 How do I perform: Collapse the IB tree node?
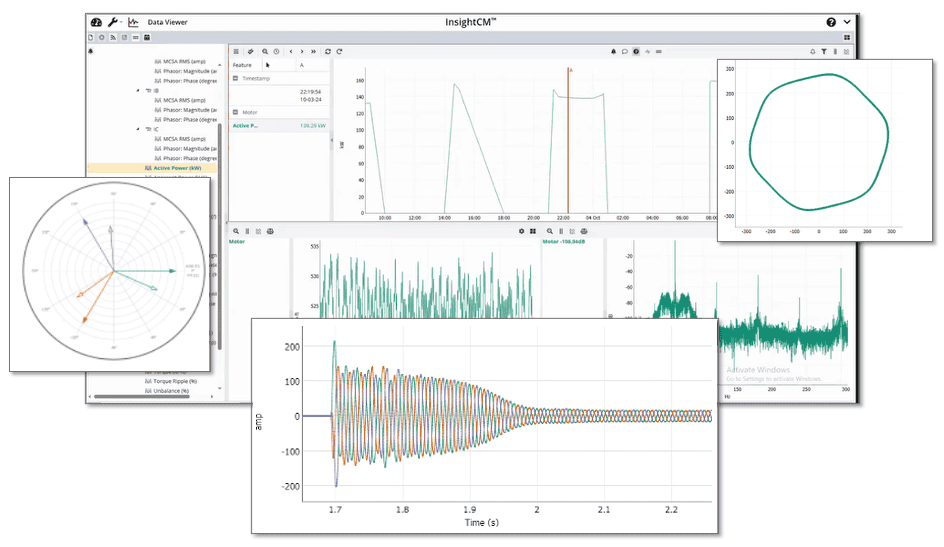point(139,90)
